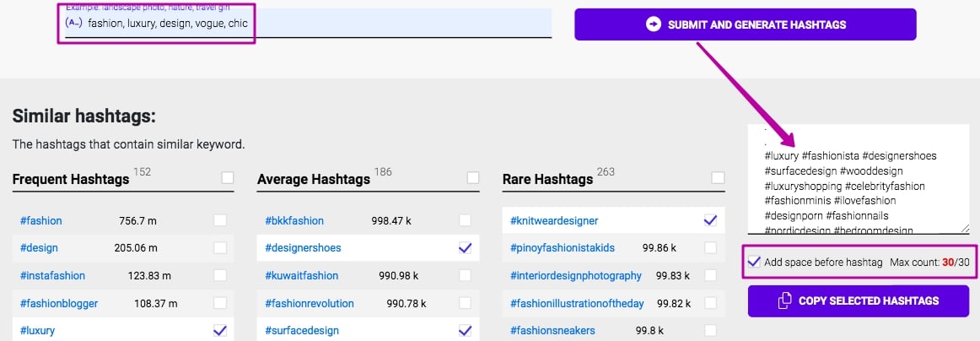The image size is (980, 341).
Task: Copy selected hashtags
Action: pos(858,301)
